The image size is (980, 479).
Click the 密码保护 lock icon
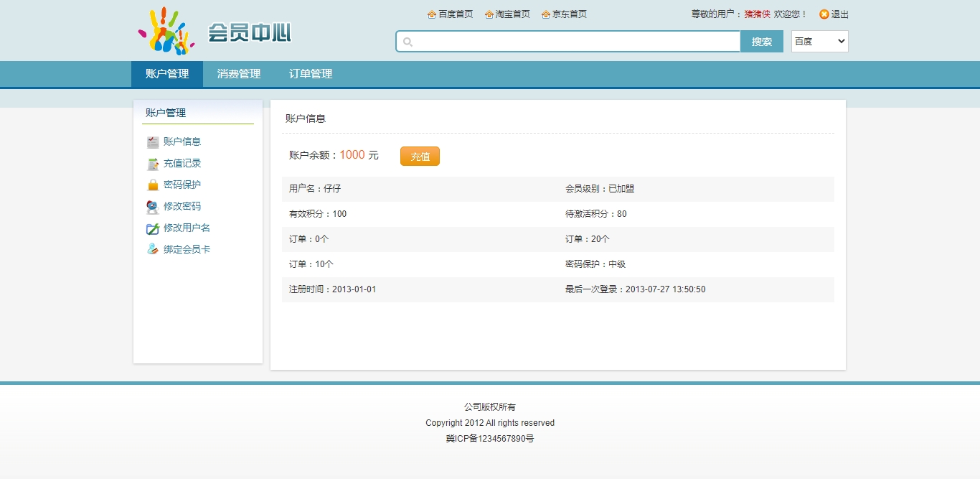point(152,185)
